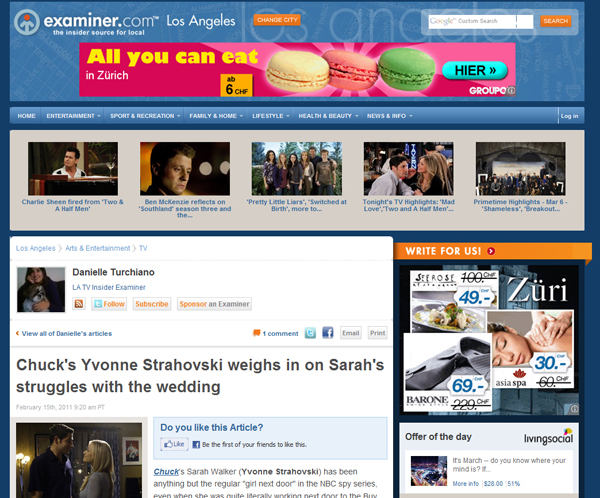This screenshot has width=600, height=498.
Task: Open the Family & Home menu
Action: 216,116
